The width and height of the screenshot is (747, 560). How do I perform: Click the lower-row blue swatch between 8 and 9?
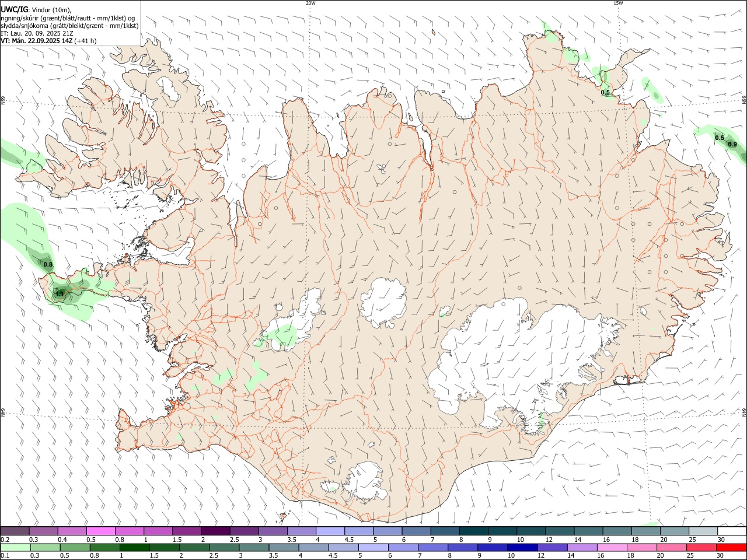click(x=463, y=548)
